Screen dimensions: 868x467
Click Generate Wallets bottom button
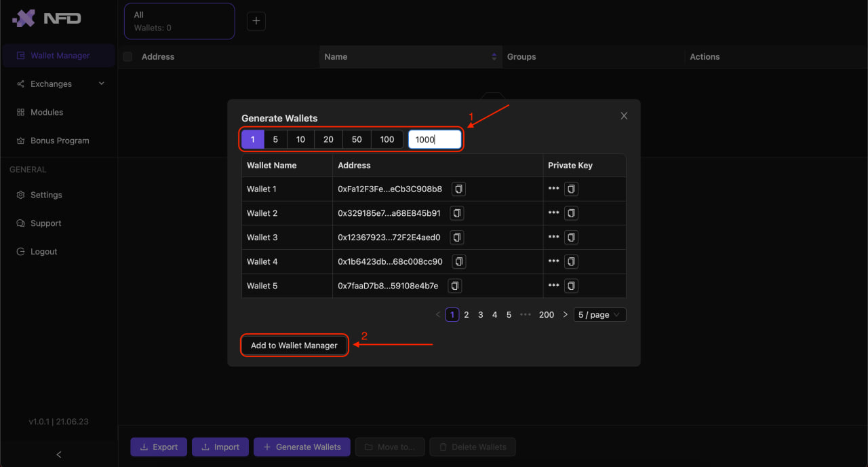(x=302, y=447)
